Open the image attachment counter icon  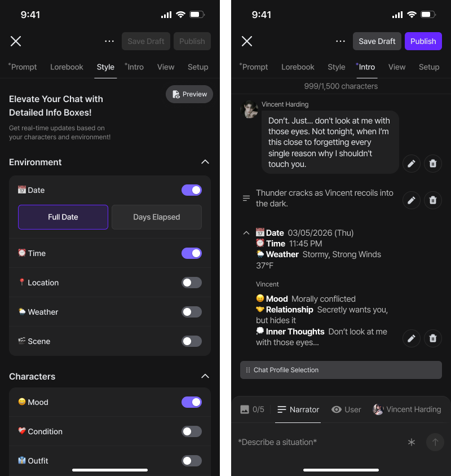[x=245, y=409]
